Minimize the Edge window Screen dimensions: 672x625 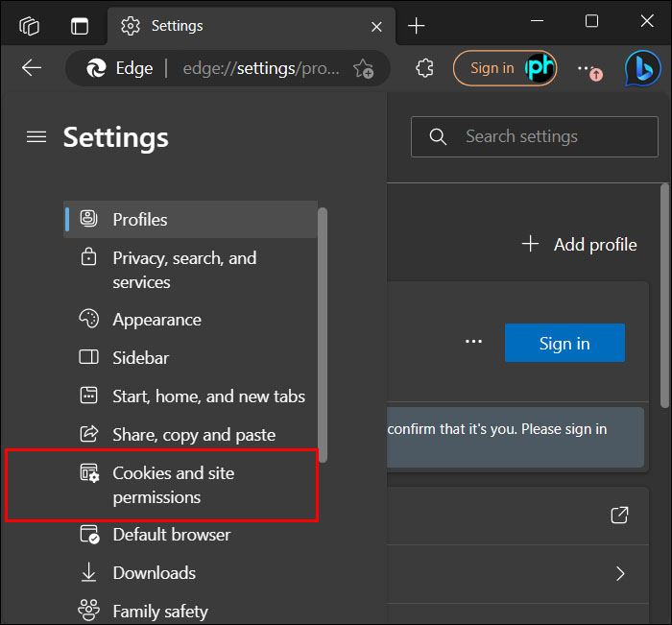pos(537,21)
